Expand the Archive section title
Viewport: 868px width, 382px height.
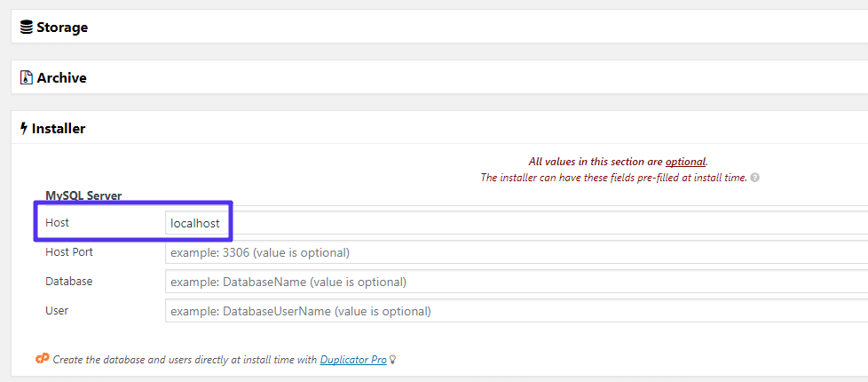pyautogui.click(x=61, y=78)
